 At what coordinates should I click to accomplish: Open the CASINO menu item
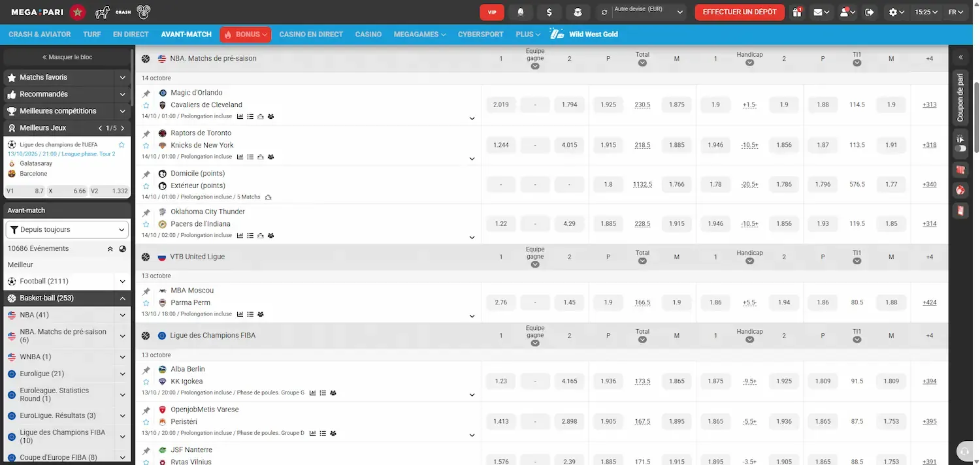[368, 34]
